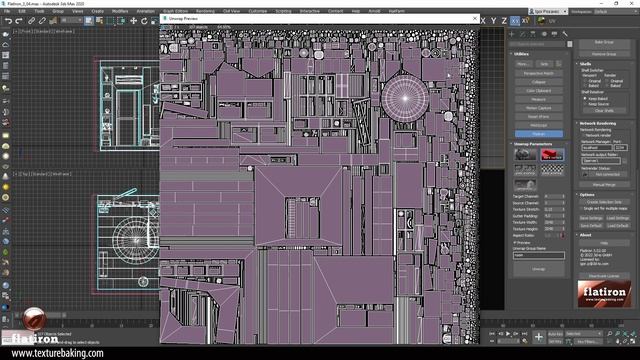Image resolution: width=640 pixels, height=360 pixels.
Task: Click the Deactivate License button
Action: 604,276
